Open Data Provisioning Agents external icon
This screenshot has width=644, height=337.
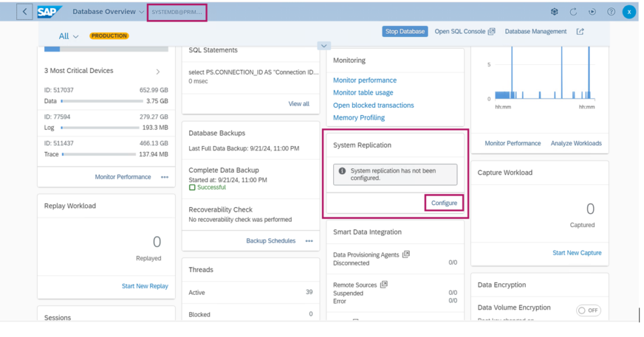(x=407, y=254)
